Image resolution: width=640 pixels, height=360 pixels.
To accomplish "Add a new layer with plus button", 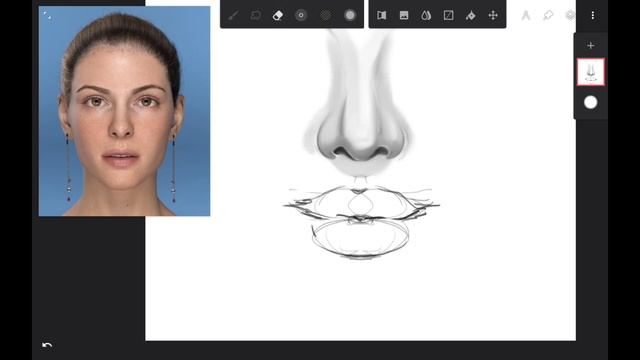I will pyautogui.click(x=591, y=45).
